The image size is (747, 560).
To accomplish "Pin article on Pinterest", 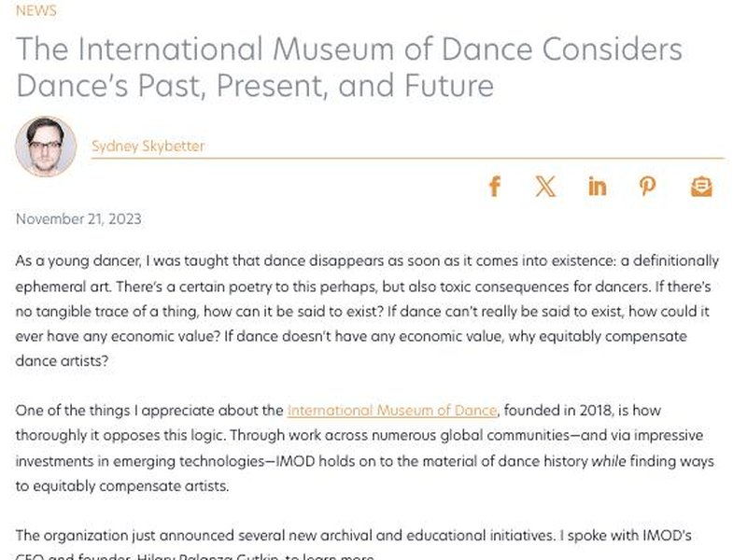I will pyautogui.click(x=647, y=186).
